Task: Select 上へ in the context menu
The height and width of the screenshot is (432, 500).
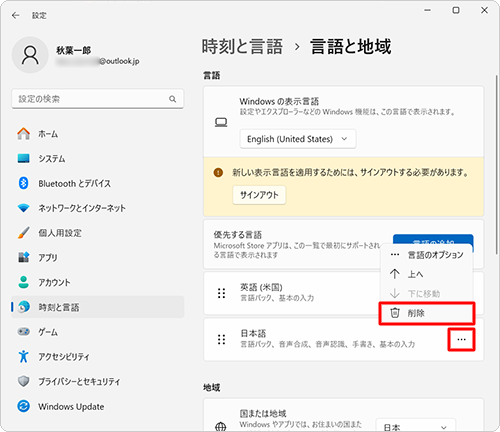Action: pos(427,274)
